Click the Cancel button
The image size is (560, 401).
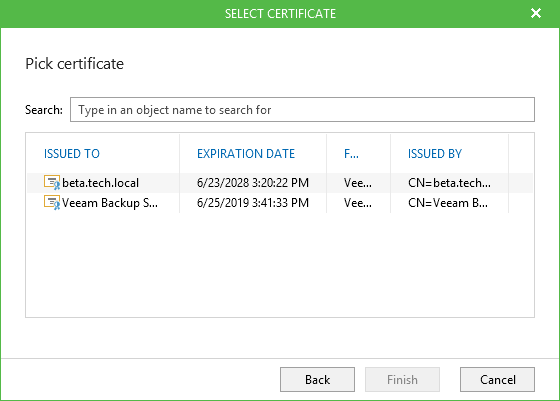click(497, 379)
